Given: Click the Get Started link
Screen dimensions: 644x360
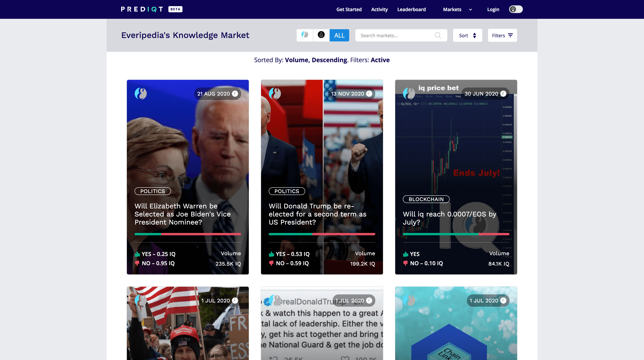Looking at the screenshot, I should 349,10.
